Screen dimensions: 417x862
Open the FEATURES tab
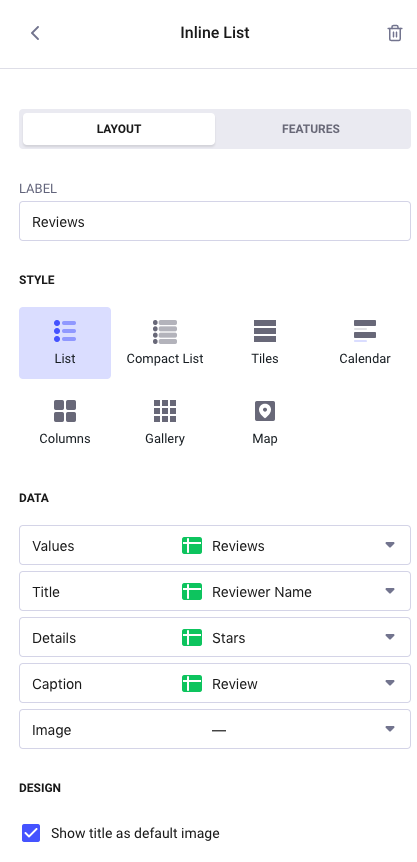pyautogui.click(x=311, y=129)
